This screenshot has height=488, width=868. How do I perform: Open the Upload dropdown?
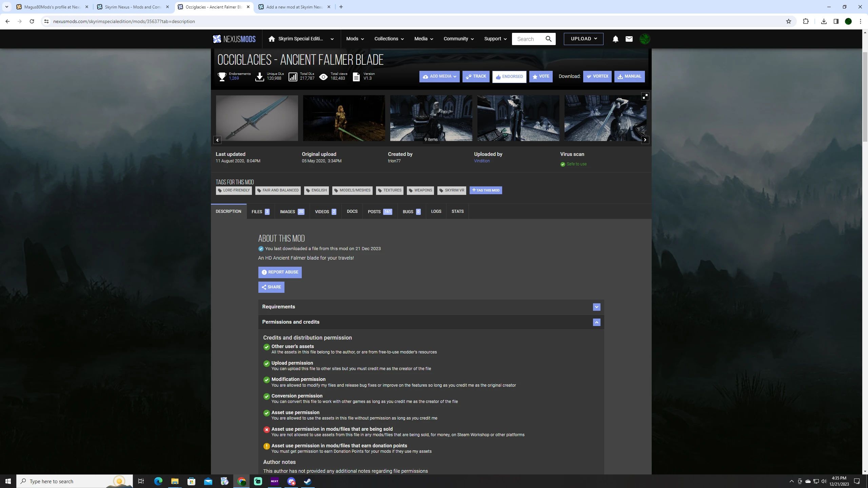pos(584,39)
